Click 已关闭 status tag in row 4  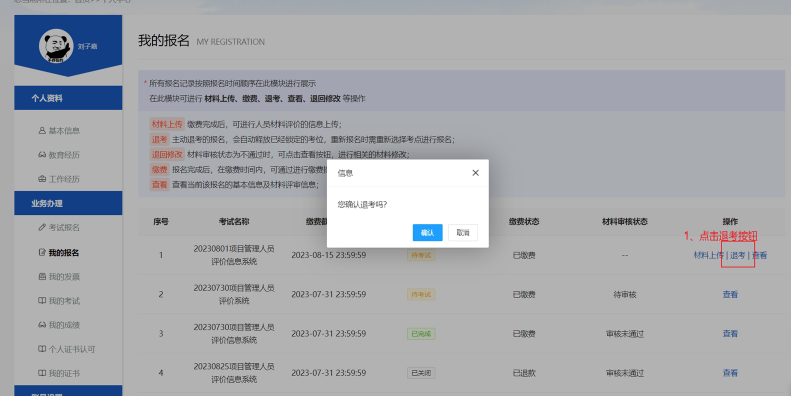pos(421,373)
